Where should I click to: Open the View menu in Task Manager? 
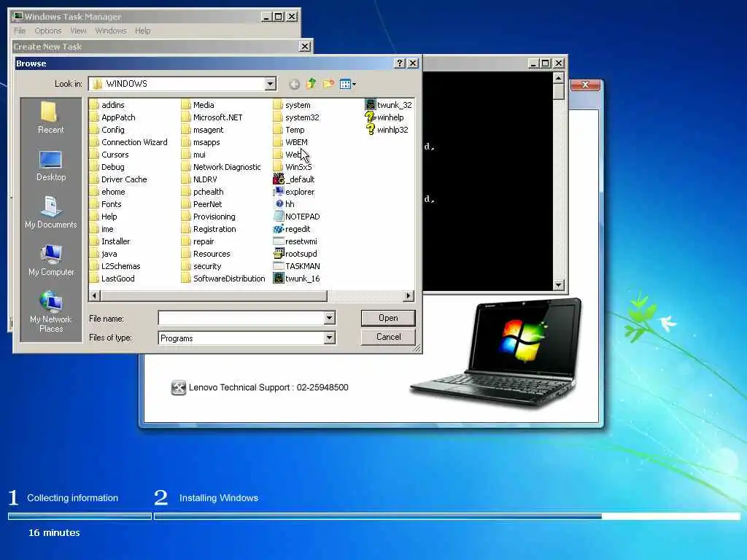[x=79, y=31]
